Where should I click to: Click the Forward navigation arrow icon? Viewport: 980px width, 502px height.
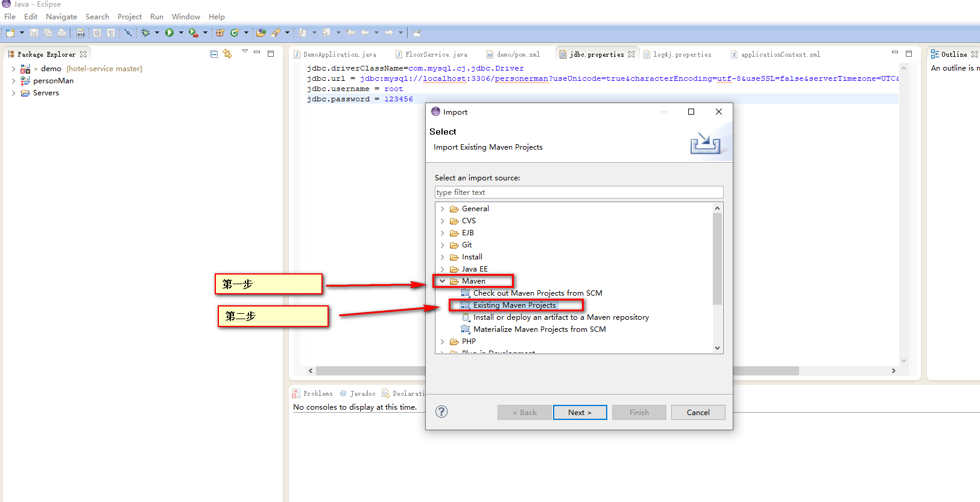click(x=389, y=33)
